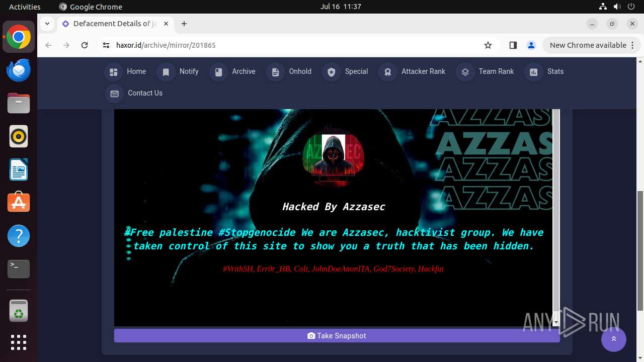This screenshot has height=362, width=644.
Task: Open Chrome side panel icon
Action: [x=513, y=45]
